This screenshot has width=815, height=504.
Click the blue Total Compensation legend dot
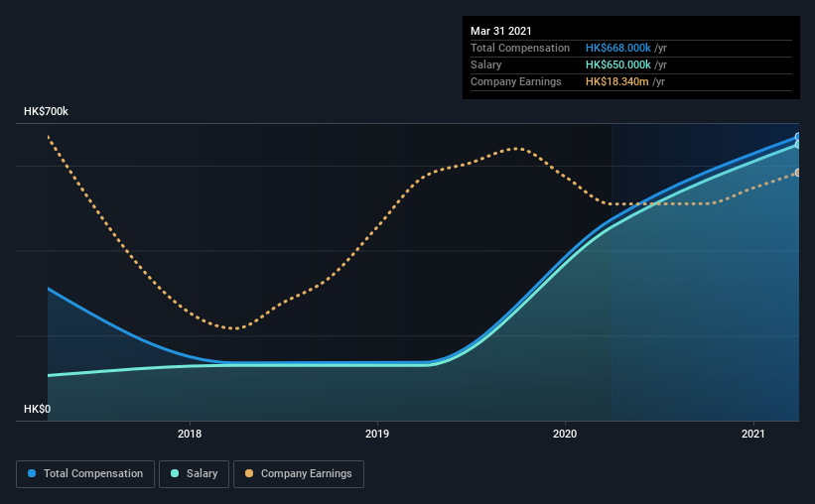point(32,473)
